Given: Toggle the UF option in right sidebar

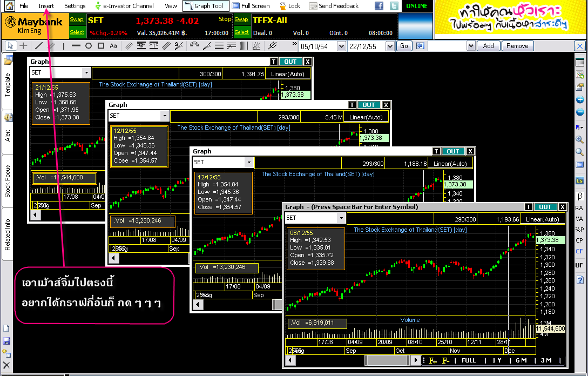Looking at the screenshot, I should (x=579, y=265).
